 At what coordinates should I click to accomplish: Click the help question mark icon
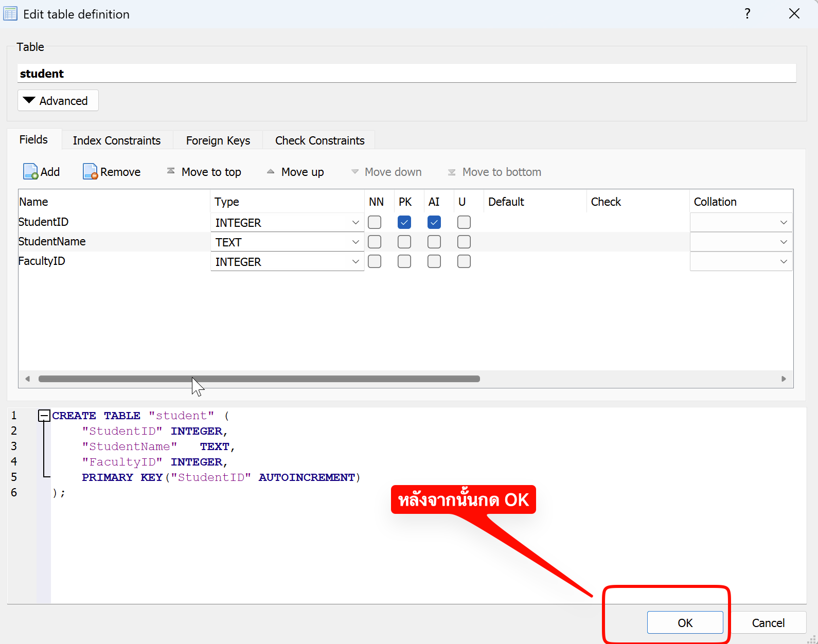click(x=748, y=14)
